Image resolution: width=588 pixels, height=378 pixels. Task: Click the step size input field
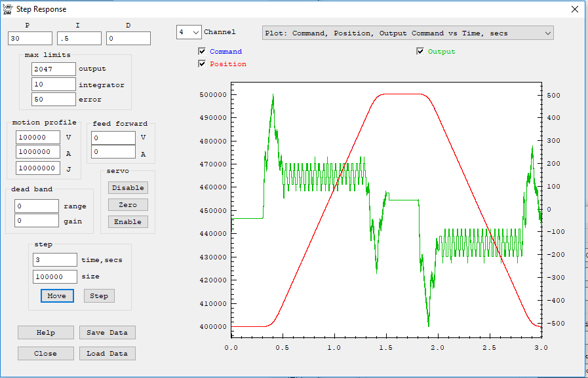click(x=54, y=277)
